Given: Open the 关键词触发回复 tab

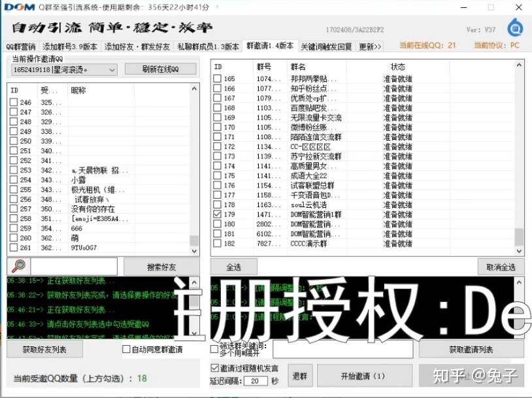Looking at the screenshot, I should [x=326, y=46].
